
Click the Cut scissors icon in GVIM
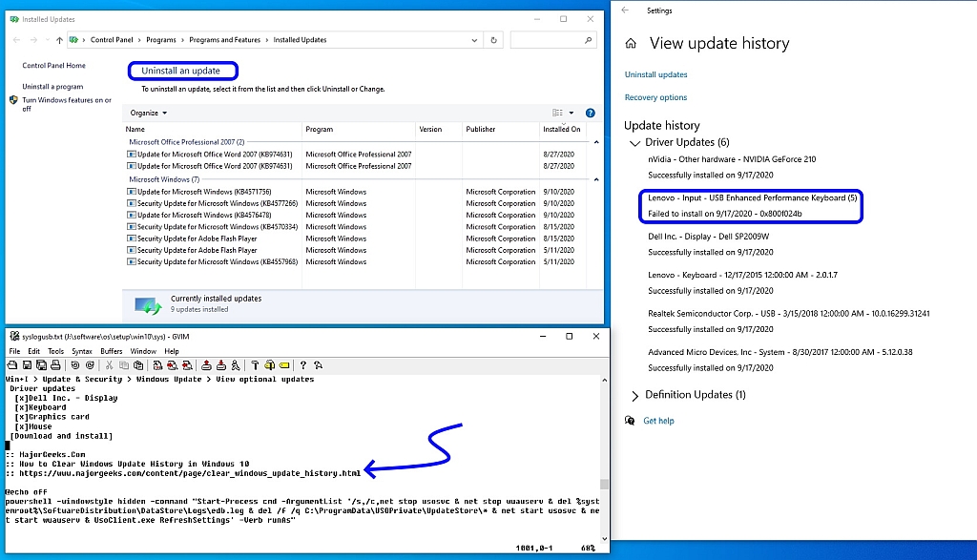coord(109,365)
